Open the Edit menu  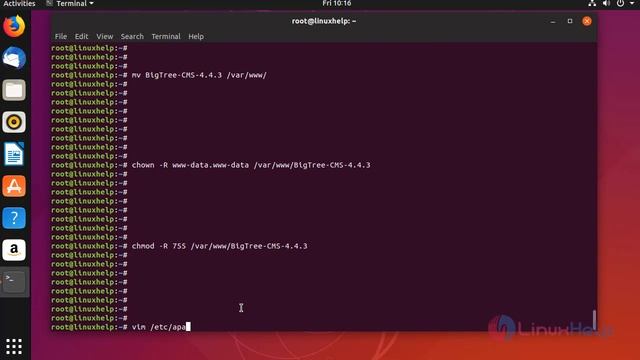point(81,36)
